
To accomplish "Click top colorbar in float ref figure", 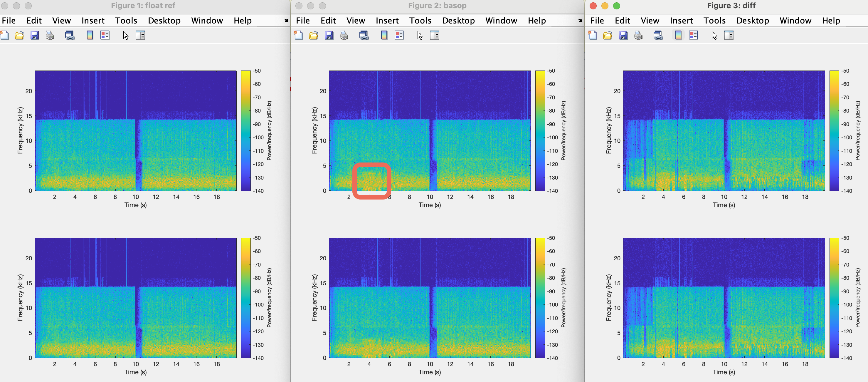I will point(246,130).
